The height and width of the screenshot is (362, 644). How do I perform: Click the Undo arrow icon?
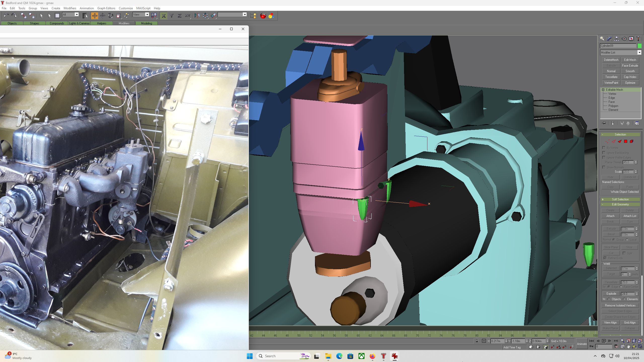coord(6,16)
